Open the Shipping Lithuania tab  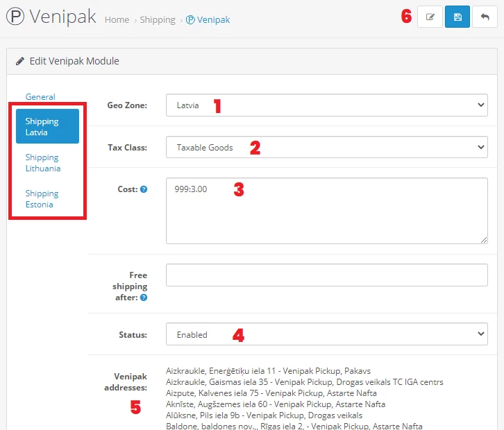43,163
